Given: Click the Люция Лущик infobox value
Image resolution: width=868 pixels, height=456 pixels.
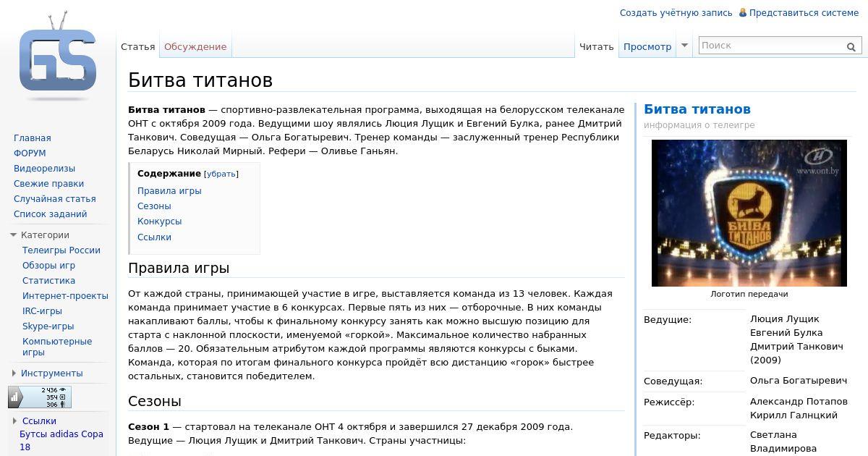Looking at the screenshot, I should click(785, 318).
